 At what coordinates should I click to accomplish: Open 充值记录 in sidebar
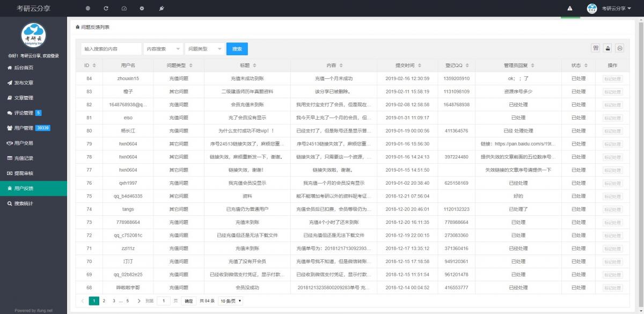pos(33,158)
